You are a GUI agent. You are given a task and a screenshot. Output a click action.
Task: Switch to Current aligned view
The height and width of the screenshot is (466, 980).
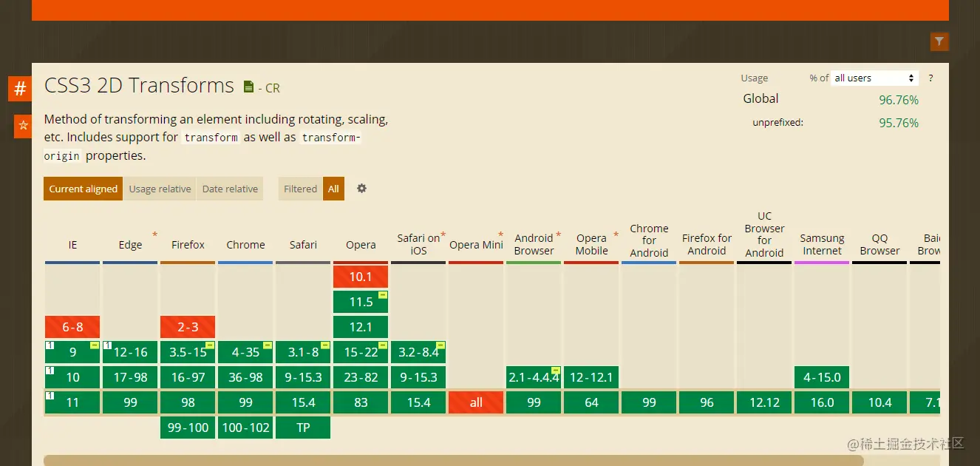83,189
